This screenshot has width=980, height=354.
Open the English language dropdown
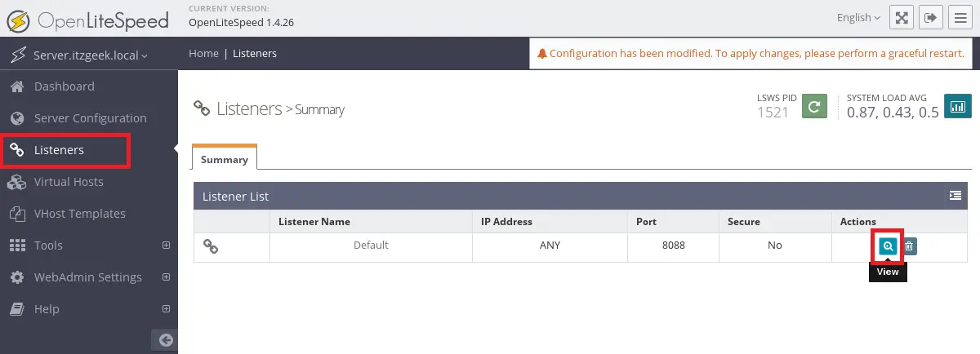click(x=858, y=17)
